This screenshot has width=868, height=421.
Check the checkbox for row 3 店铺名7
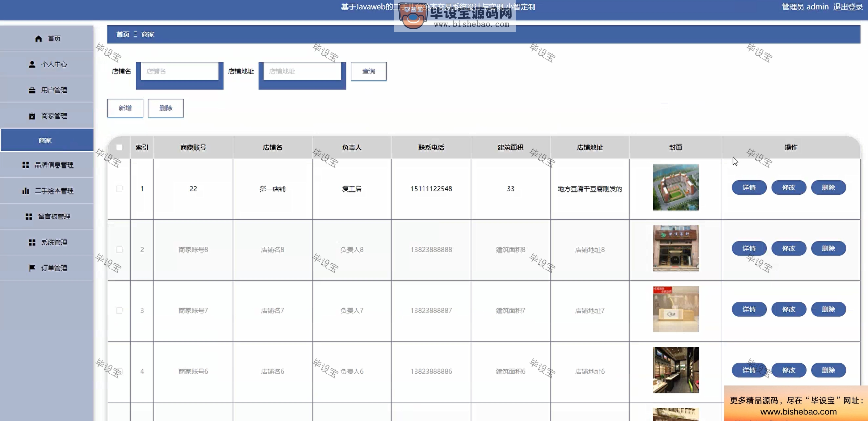(119, 310)
